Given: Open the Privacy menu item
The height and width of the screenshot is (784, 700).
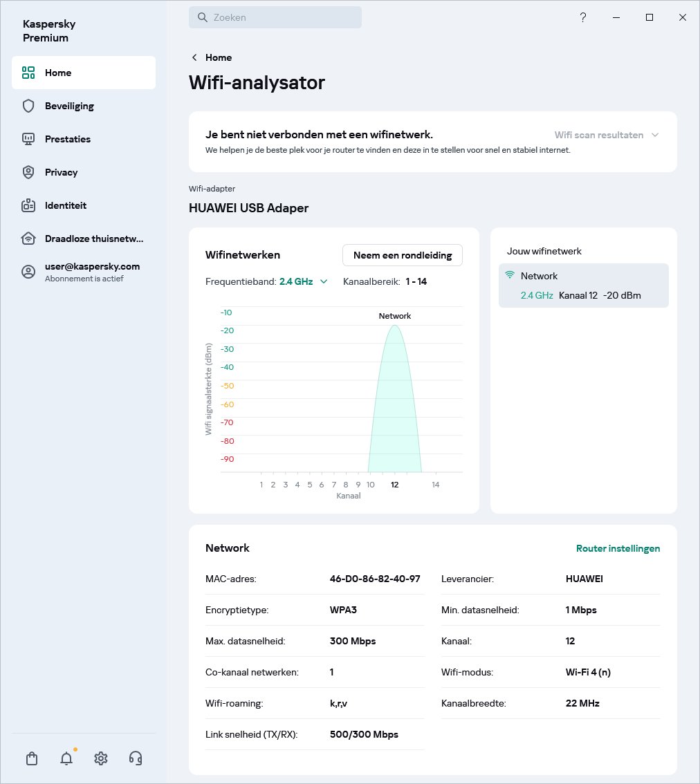Looking at the screenshot, I should tap(61, 172).
